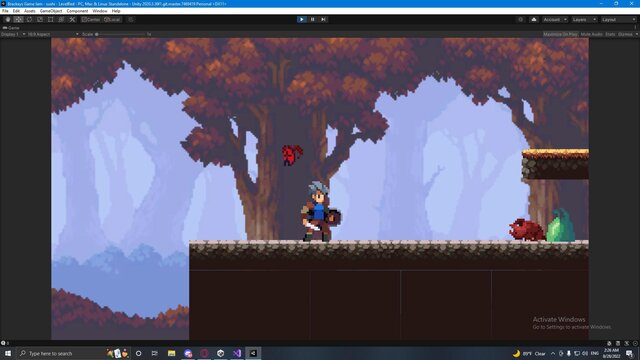
Task: Open File Explorer from the taskbar
Action: pyautogui.click(x=171, y=353)
